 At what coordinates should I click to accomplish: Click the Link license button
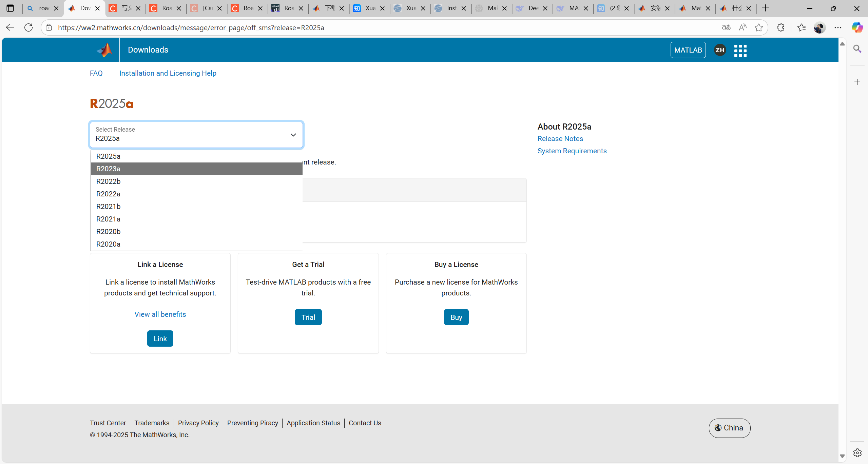tap(160, 339)
